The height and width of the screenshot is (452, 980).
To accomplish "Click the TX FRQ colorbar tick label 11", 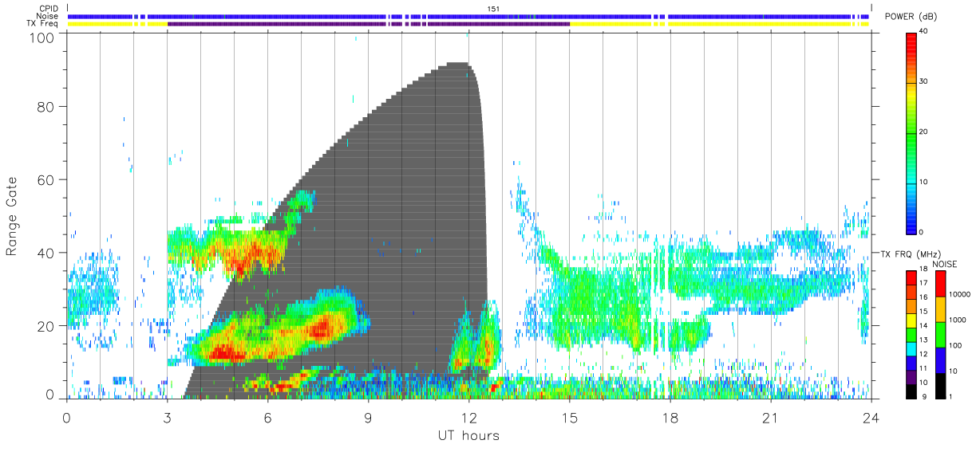I will [923, 368].
